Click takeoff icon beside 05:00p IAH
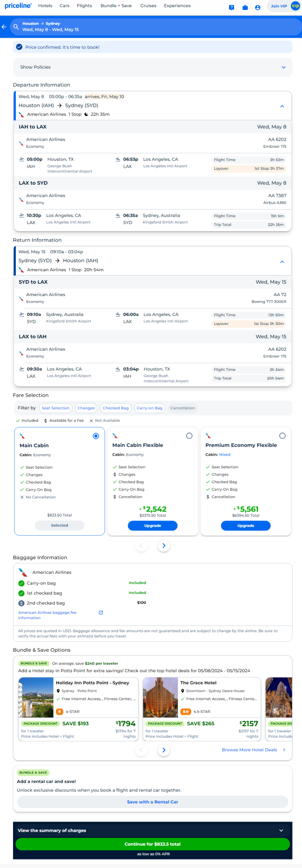Viewport: 302px width, 868px height. 22,159
